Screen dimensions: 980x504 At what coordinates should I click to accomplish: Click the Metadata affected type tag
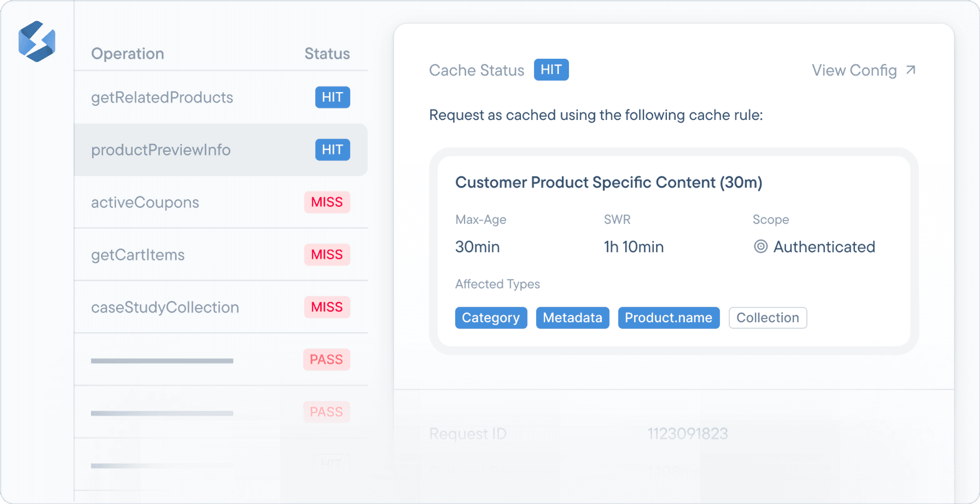[572, 318]
